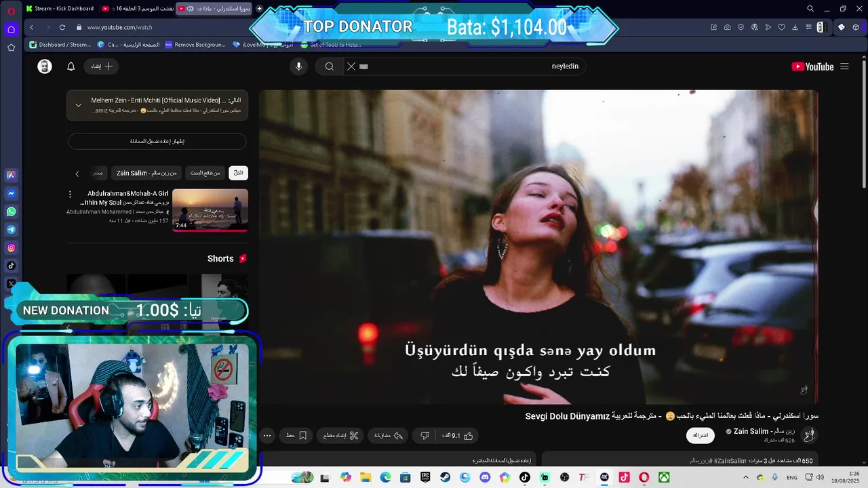Click the address bar URL
The image size is (868, 488).
click(x=119, y=27)
